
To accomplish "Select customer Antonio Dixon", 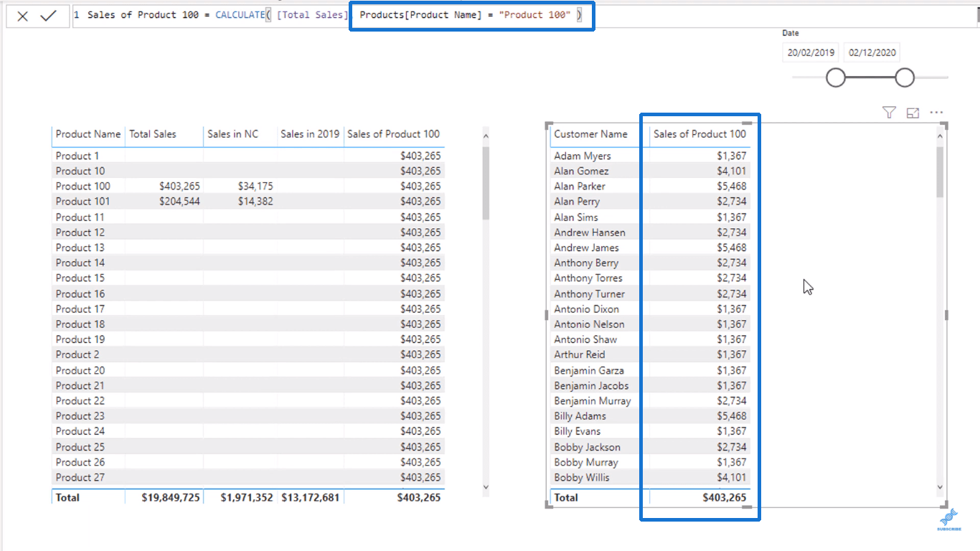I will [586, 309].
